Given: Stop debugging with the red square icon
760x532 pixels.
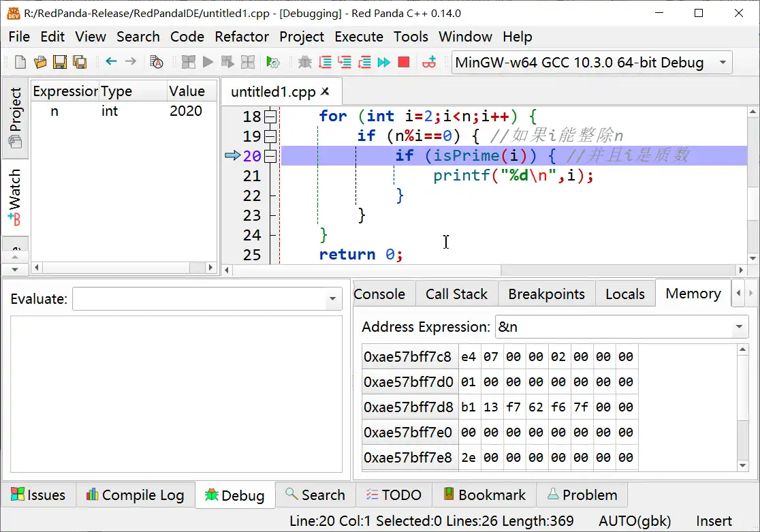Looking at the screenshot, I should tap(403, 63).
